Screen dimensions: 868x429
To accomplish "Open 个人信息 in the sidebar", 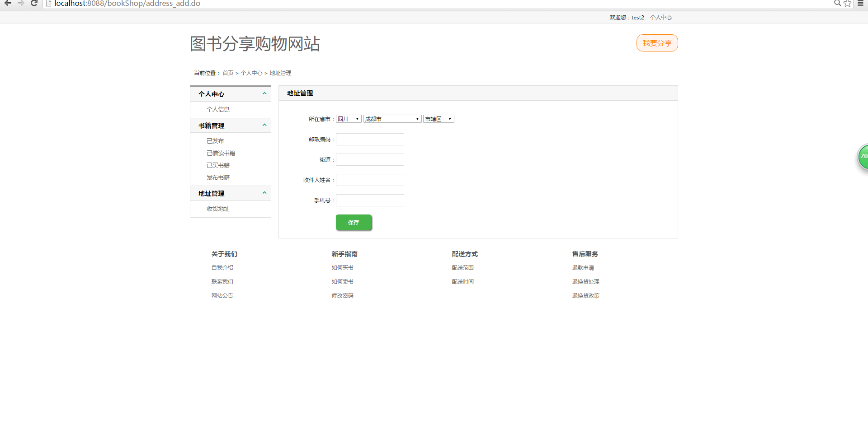I will 218,109.
